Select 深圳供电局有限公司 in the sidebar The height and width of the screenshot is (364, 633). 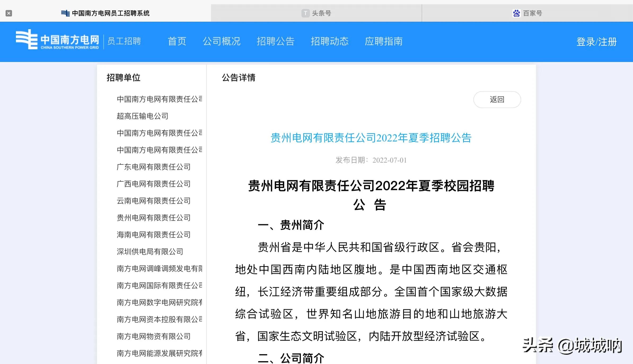tap(150, 252)
